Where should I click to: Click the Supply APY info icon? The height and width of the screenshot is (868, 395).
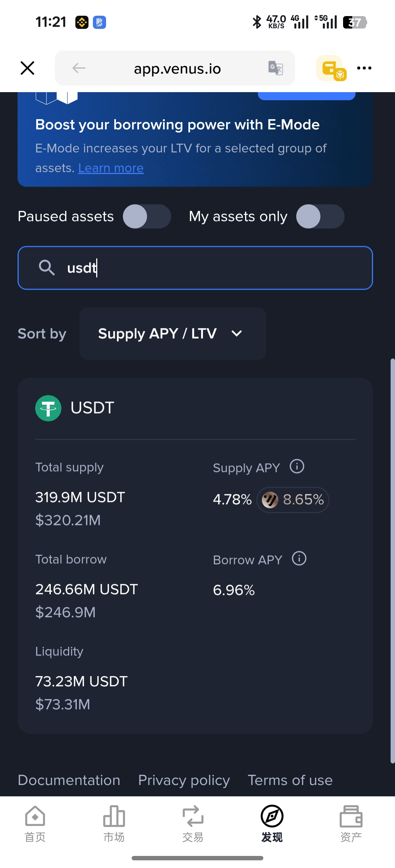[297, 467]
